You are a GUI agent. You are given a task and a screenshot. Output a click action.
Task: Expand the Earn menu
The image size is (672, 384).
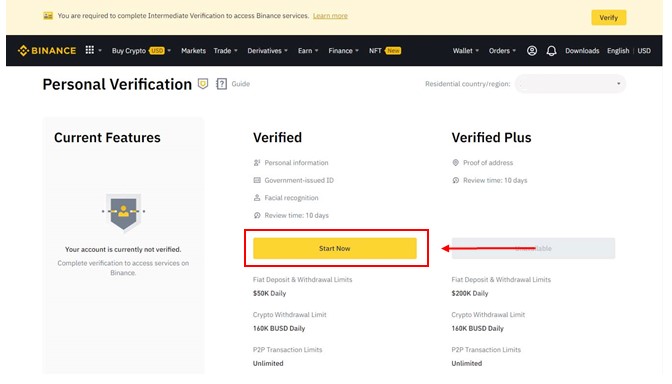point(308,51)
